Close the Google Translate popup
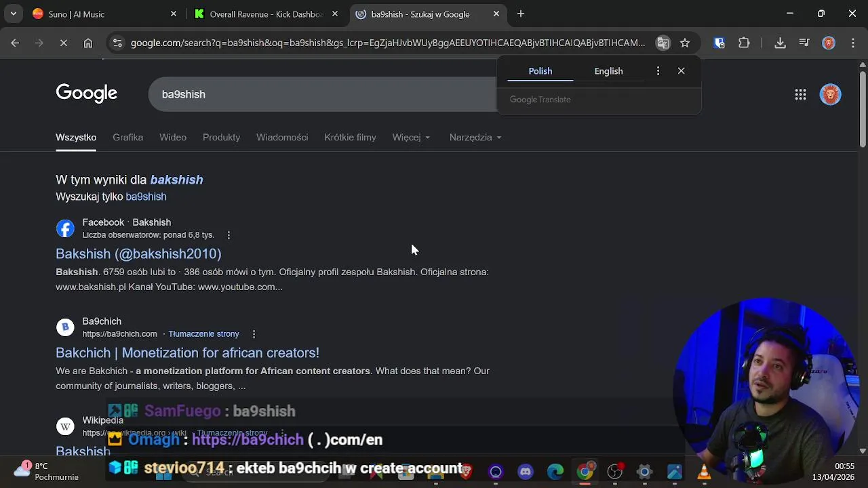 click(x=681, y=71)
